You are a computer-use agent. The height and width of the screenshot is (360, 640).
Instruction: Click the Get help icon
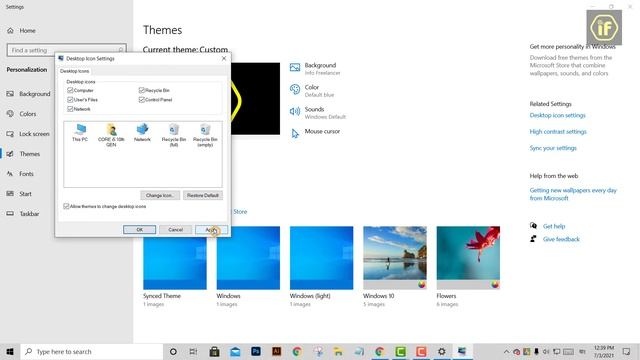(x=533, y=226)
